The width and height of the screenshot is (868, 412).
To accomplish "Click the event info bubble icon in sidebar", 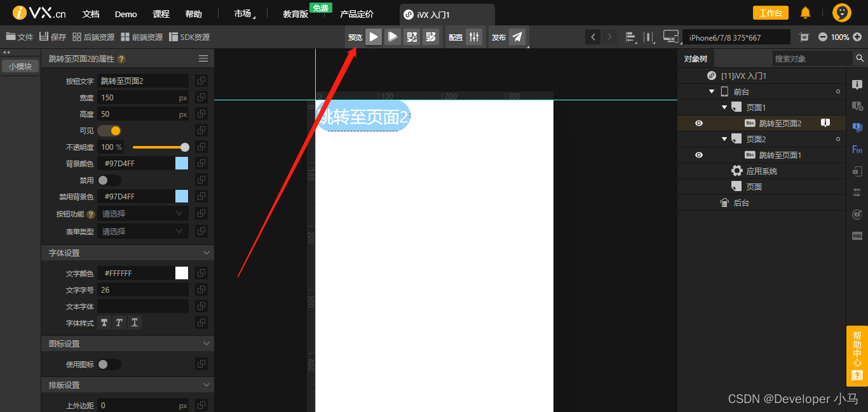I will tap(857, 84).
